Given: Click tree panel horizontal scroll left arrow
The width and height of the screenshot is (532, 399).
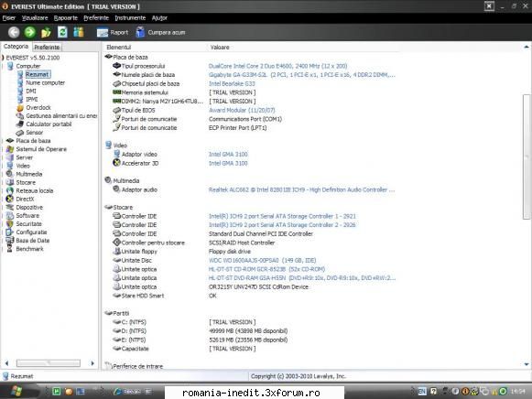Looking at the screenshot, I should [x=6, y=363].
